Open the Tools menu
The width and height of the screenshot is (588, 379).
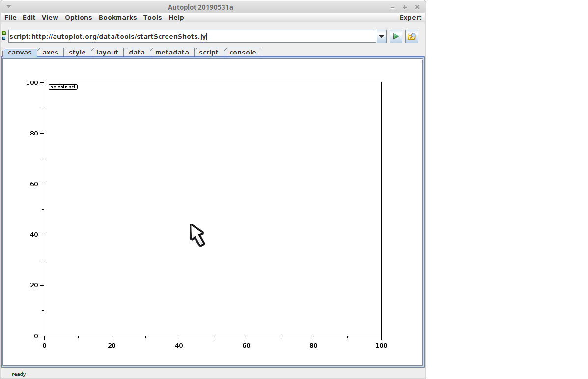152,18
